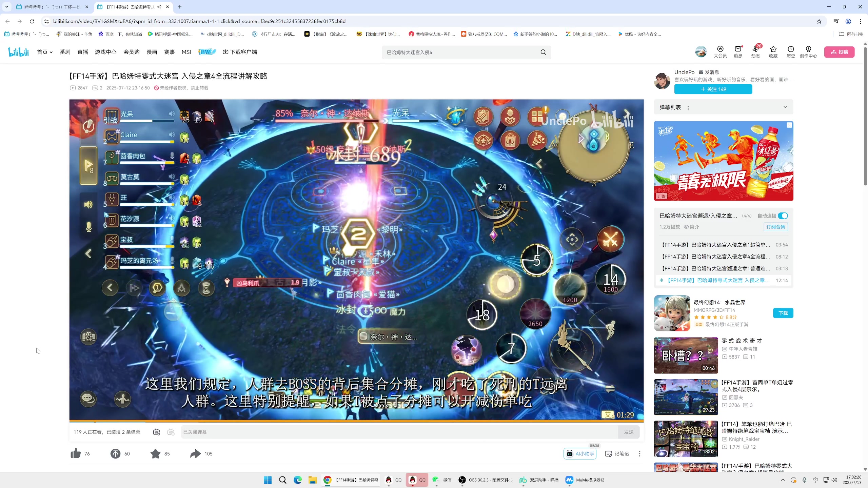
Task: Click 发消息 message icon beside UnclePo
Action: pyautogui.click(x=709, y=72)
